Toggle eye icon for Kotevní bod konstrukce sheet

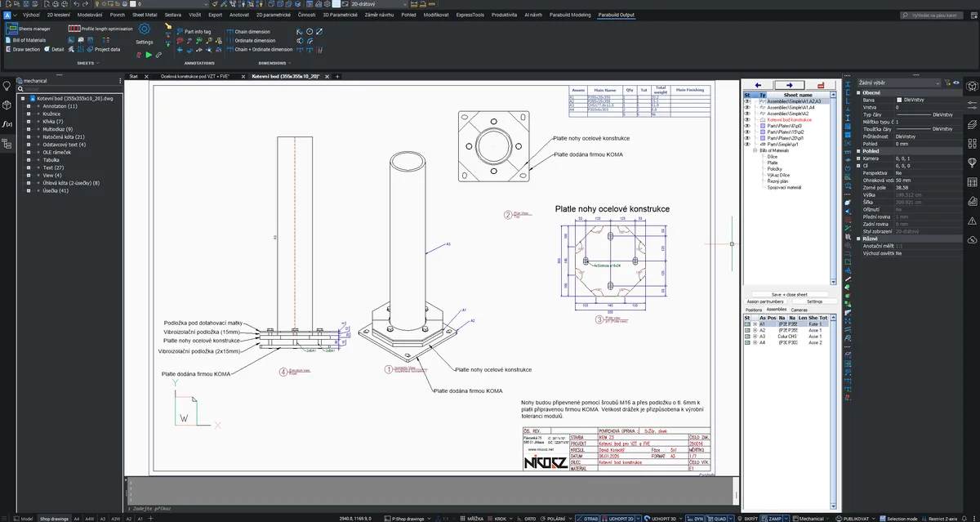click(x=747, y=119)
